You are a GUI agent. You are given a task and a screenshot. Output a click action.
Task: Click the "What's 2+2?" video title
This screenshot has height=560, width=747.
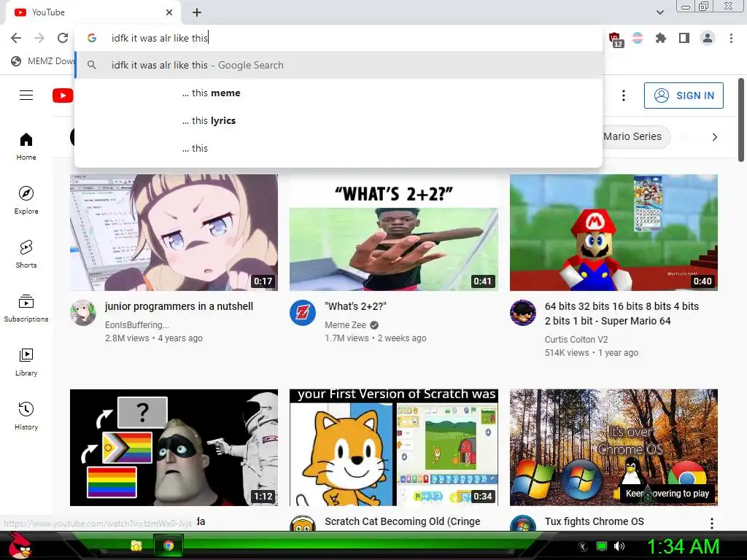(x=355, y=306)
